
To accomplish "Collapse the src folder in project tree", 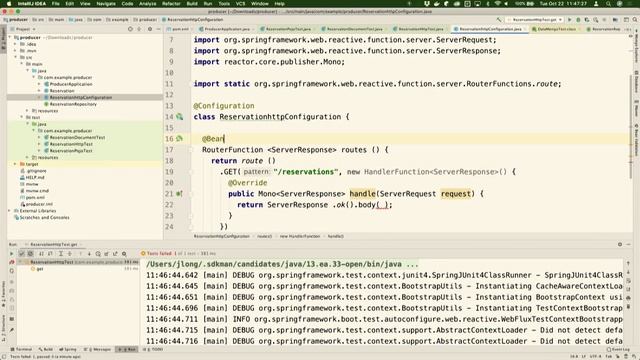I will (16, 57).
